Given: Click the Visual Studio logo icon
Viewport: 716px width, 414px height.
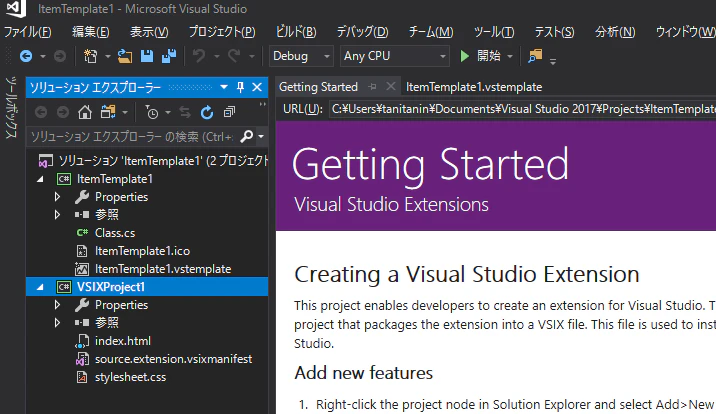Looking at the screenshot, I should [16, 8].
